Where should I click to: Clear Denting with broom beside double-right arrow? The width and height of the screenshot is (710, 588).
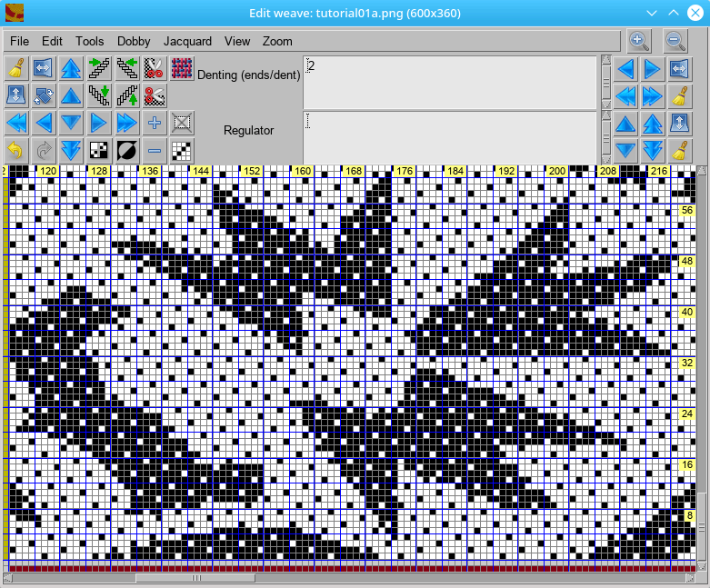(680, 96)
